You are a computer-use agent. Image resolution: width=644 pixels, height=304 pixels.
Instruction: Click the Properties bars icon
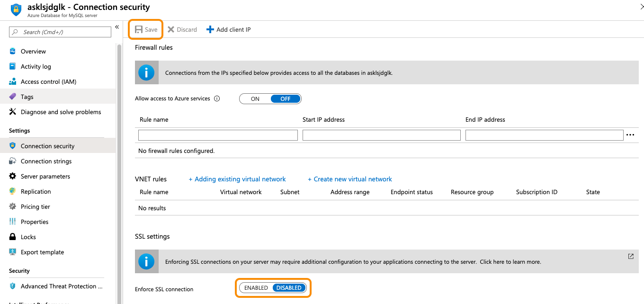pyautogui.click(x=13, y=222)
